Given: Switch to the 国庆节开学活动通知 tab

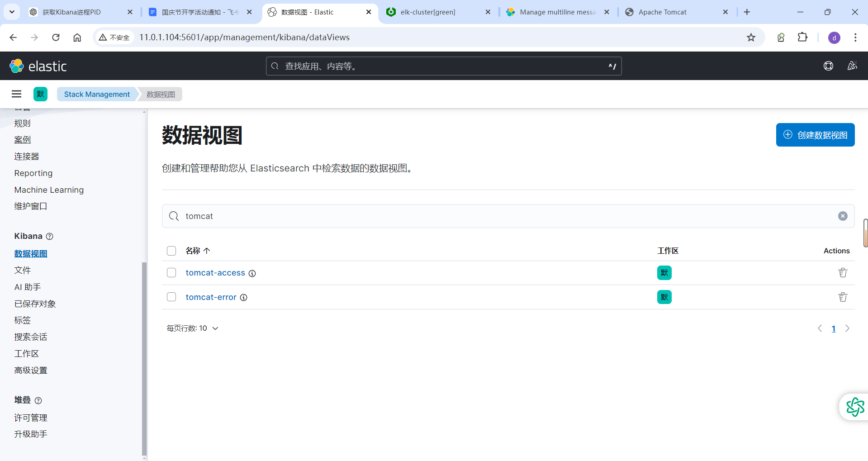Looking at the screenshot, I should 200,12.
